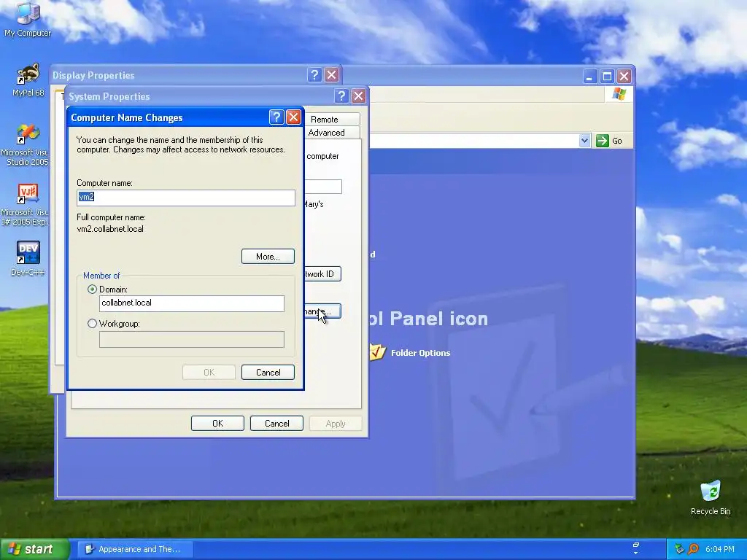Launch the Dev-C++ desktop shortcut

pos(28,259)
